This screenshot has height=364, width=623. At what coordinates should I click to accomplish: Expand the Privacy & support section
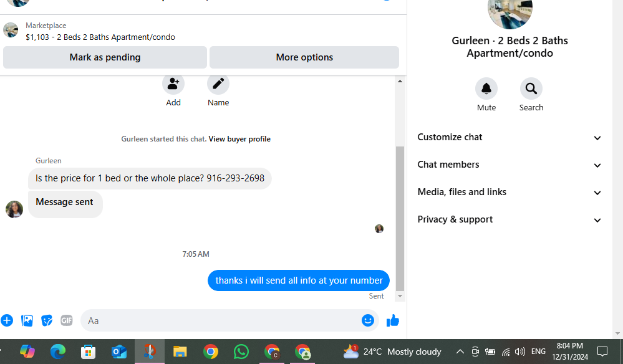pyautogui.click(x=510, y=219)
